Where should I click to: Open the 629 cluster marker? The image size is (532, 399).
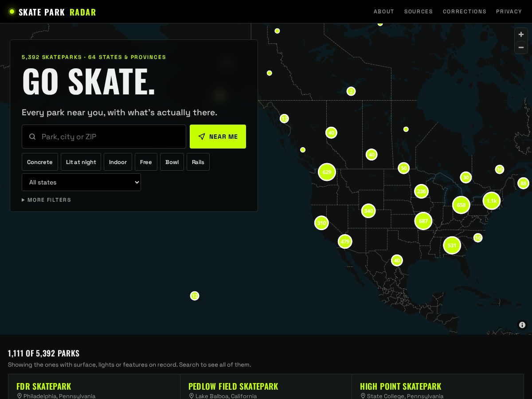tap(327, 172)
